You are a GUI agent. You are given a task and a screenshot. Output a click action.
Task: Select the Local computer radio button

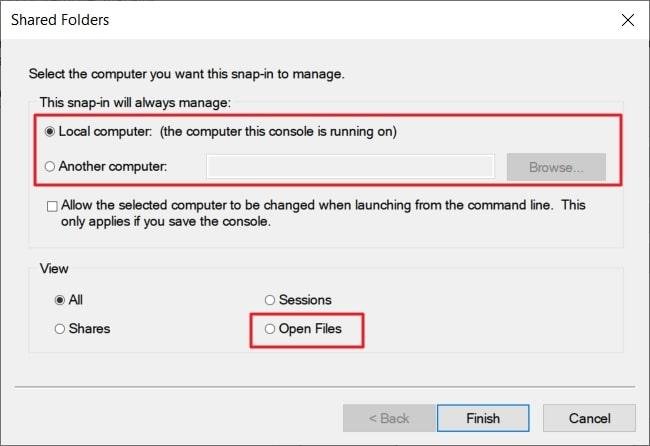[51, 131]
